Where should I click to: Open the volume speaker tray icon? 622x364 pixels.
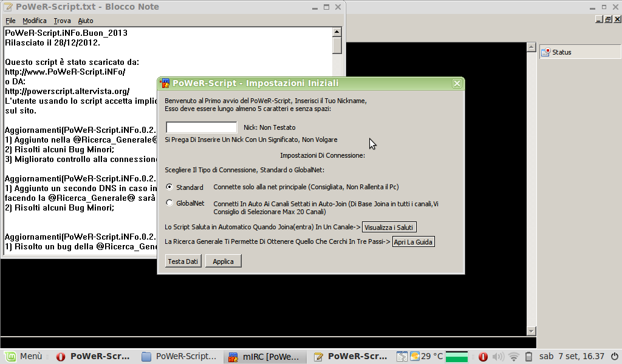tap(498, 357)
